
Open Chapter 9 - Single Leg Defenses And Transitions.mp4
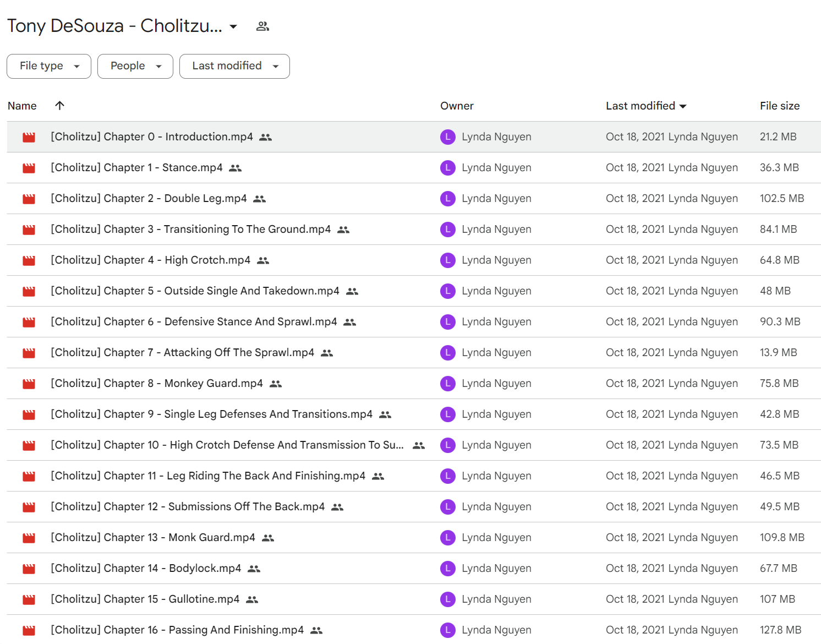[x=212, y=414]
